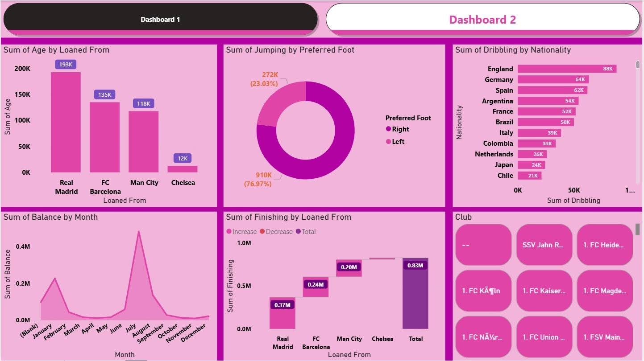The image size is (644, 361).
Task: Click the Nationality chart vertical scrollbar
Action: [638, 66]
